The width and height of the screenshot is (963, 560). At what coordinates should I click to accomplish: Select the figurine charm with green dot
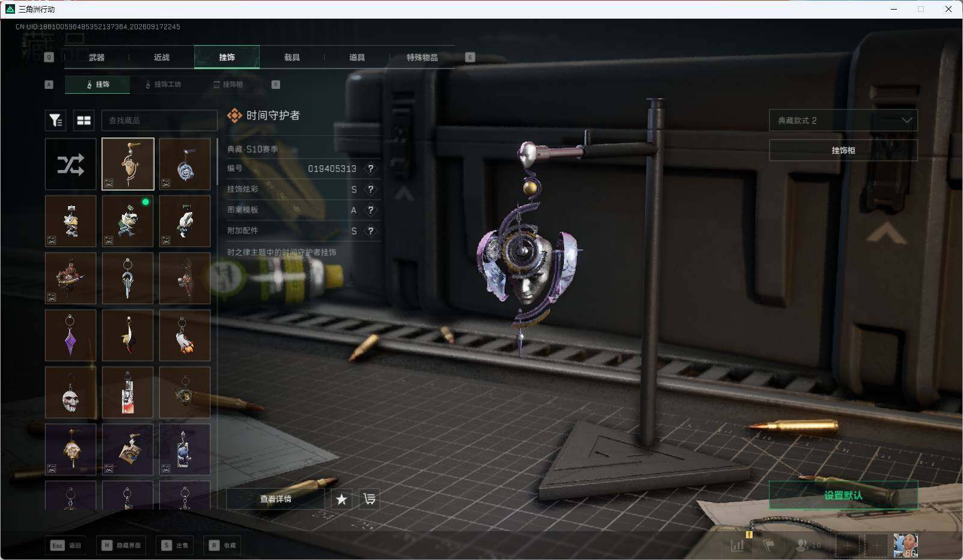tap(128, 221)
